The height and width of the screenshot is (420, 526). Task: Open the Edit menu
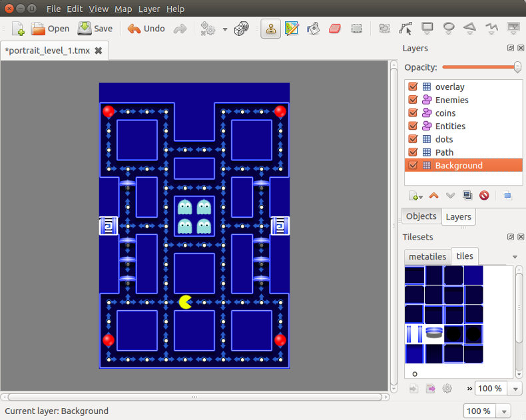[75, 9]
